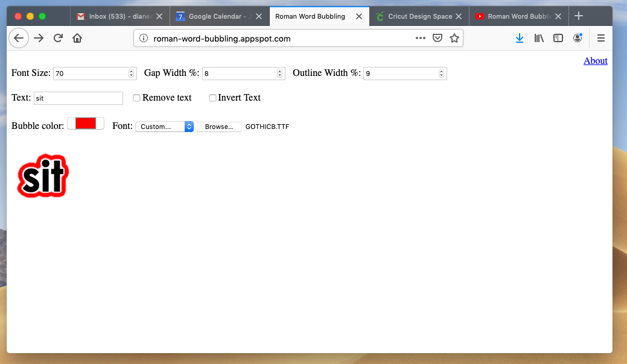Enable the Remove text checkbox

pyautogui.click(x=137, y=98)
